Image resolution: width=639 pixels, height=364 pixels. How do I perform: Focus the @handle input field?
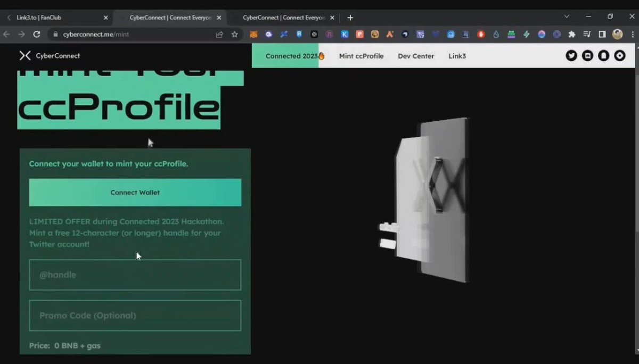pos(135,275)
